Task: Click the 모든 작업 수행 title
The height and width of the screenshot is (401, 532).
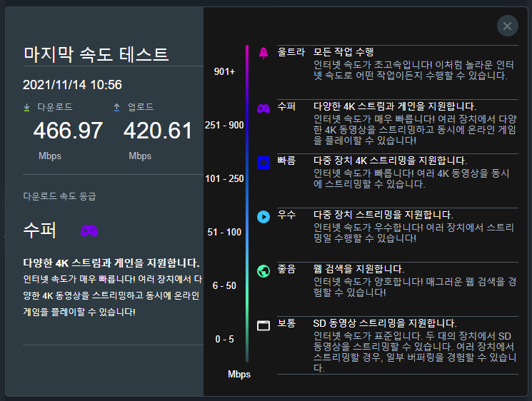Action: coord(343,52)
